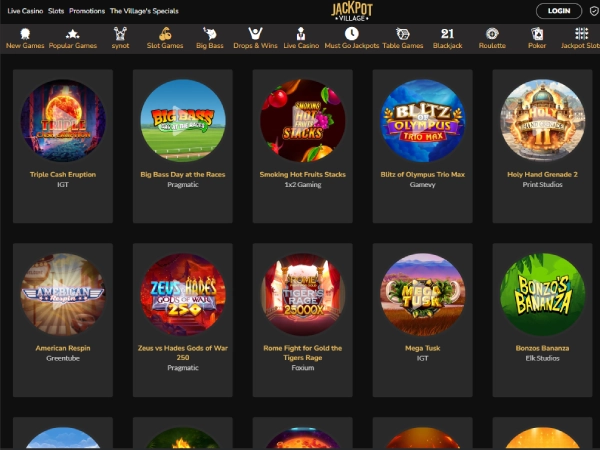Click the Greentube provider text
Screen dimensions: 600x450
63,358
